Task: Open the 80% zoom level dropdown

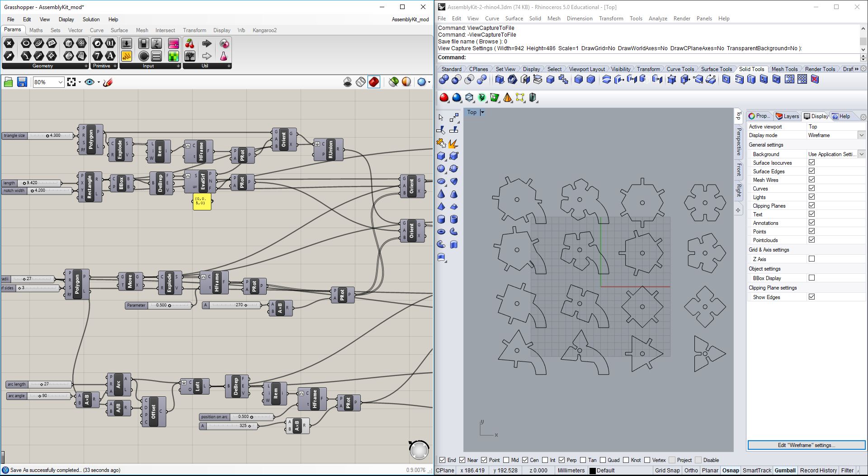Action: click(x=60, y=82)
